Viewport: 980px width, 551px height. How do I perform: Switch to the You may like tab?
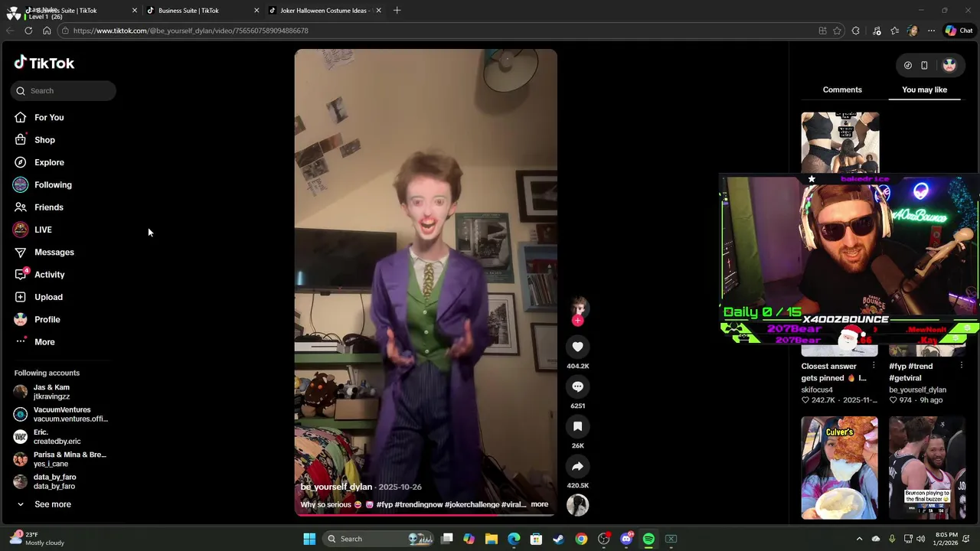click(x=924, y=90)
